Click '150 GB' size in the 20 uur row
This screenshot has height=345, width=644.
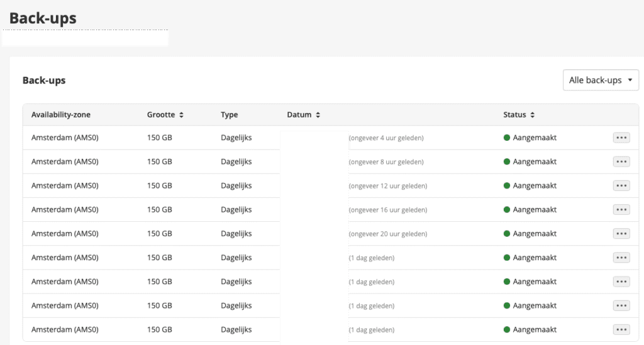pyautogui.click(x=160, y=234)
